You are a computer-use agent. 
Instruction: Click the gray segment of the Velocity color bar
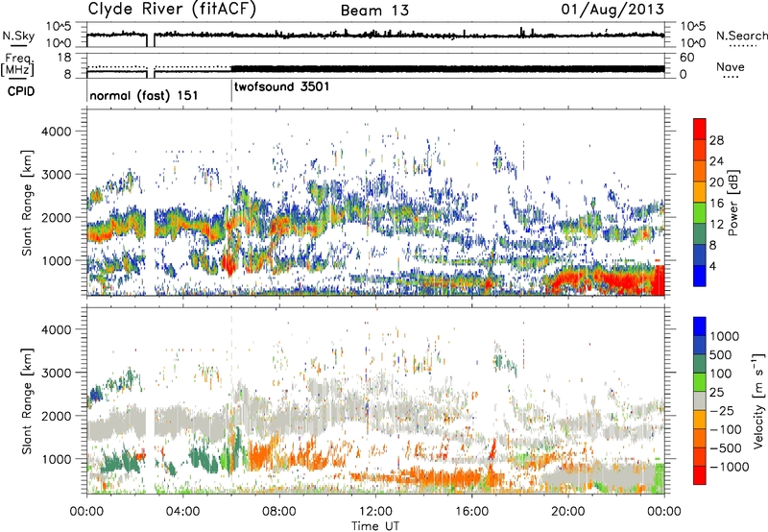700,400
